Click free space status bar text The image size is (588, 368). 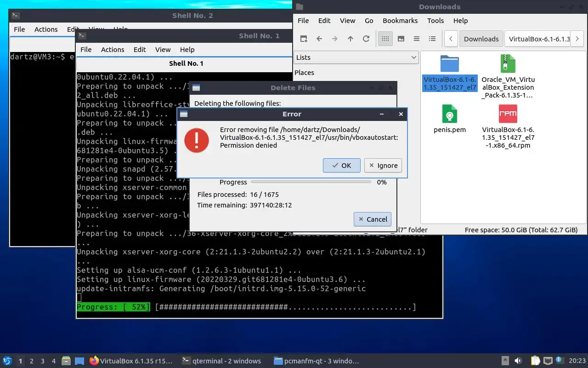tap(521, 230)
